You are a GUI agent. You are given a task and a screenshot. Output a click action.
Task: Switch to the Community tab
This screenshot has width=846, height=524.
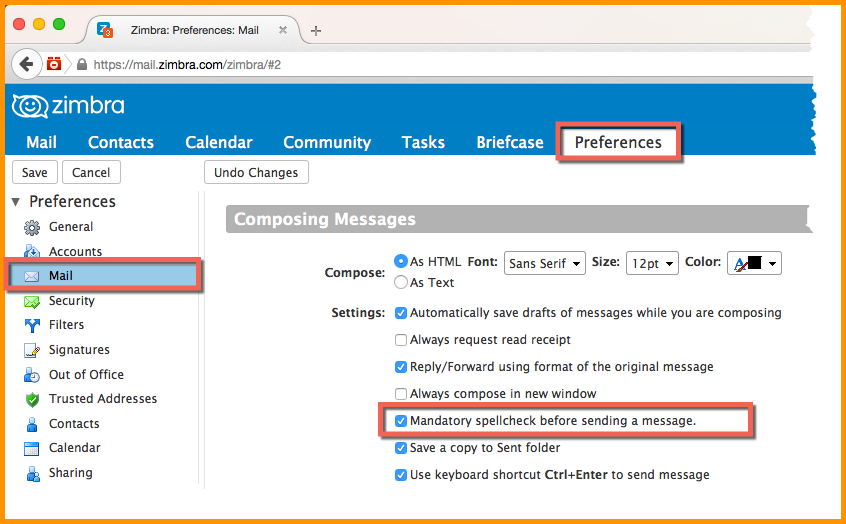click(327, 142)
